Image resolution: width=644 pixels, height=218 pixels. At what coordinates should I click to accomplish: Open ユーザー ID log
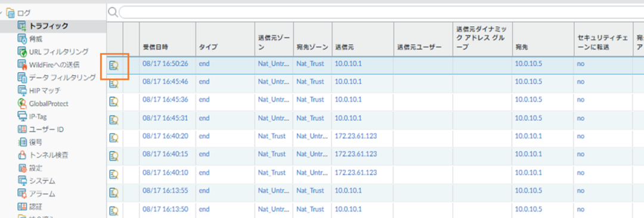point(47,129)
